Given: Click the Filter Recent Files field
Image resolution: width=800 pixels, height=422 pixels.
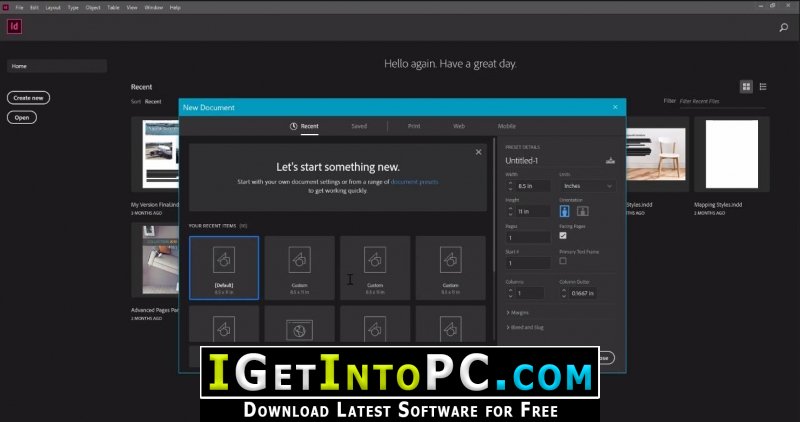Looking at the screenshot, I should pos(722,101).
